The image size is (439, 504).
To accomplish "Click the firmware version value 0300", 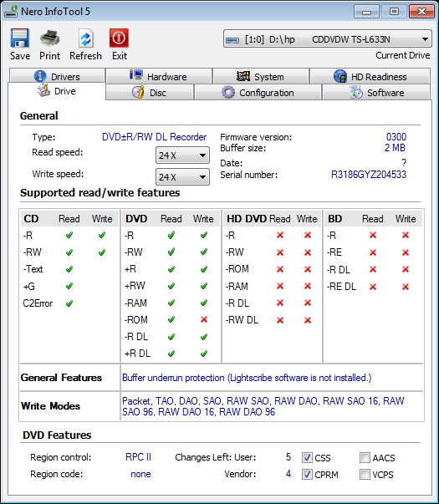I will click(x=396, y=137).
